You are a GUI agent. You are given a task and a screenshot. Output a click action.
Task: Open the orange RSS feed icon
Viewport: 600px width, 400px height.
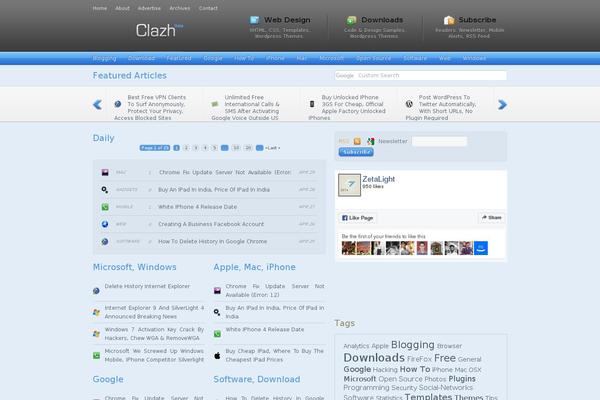coord(357,141)
